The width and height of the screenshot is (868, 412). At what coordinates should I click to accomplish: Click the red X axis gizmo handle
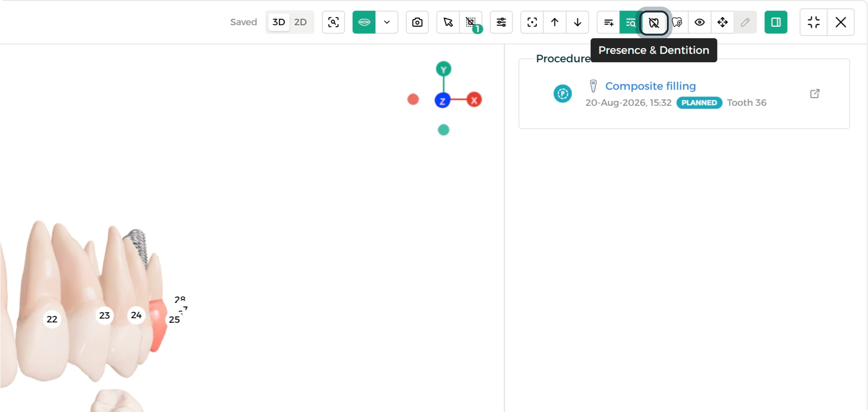coord(474,100)
